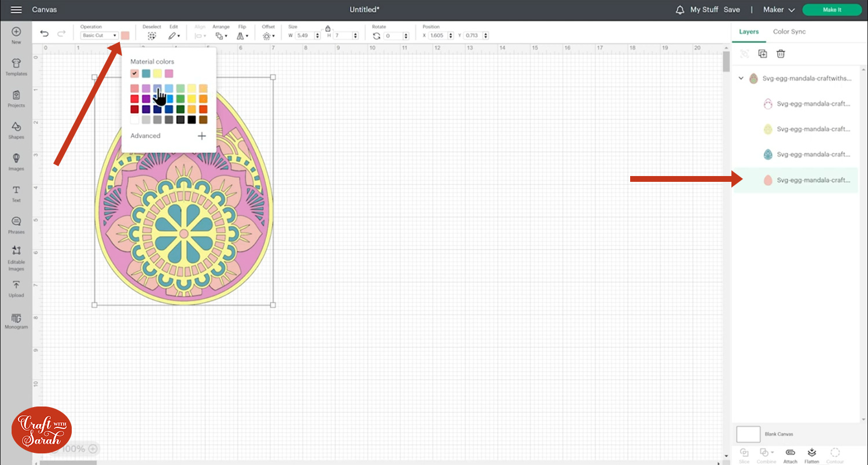Click the Delete trash icon
The width and height of the screenshot is (868, 465).
click(x=781, y=54)
